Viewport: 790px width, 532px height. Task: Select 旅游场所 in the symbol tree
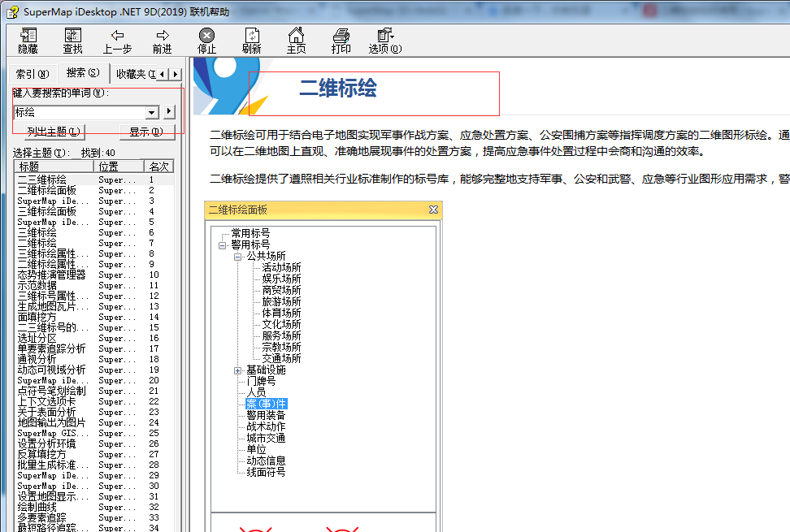point(281,302)
